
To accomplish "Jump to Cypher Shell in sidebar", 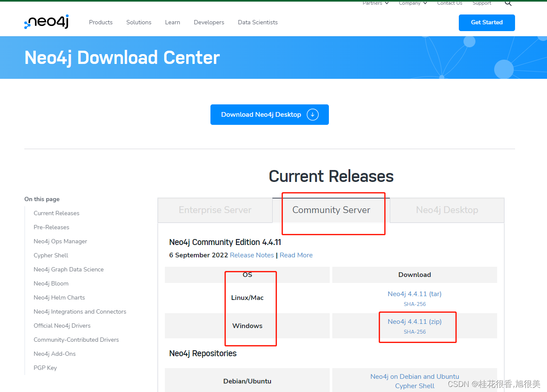I will 51,255.
